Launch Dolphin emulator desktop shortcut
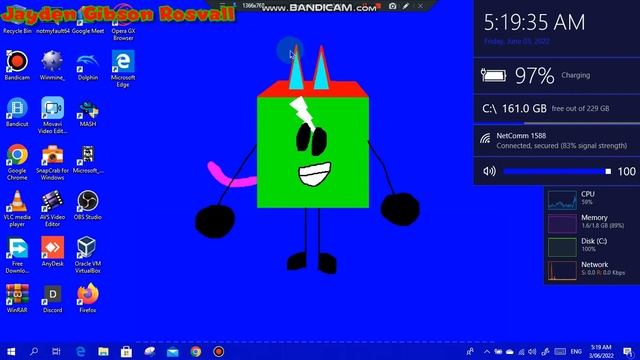640x360 pixels. click(88, 65)
